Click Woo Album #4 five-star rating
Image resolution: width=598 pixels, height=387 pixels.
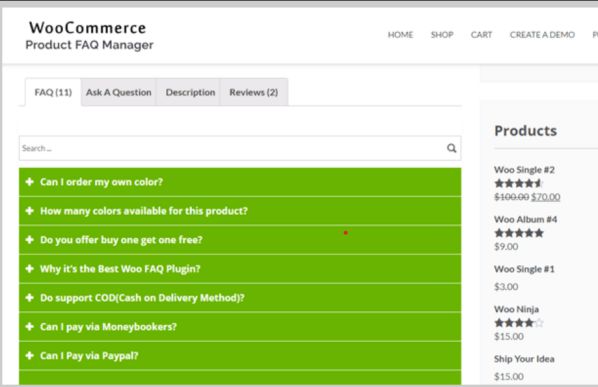click(519, 233)
